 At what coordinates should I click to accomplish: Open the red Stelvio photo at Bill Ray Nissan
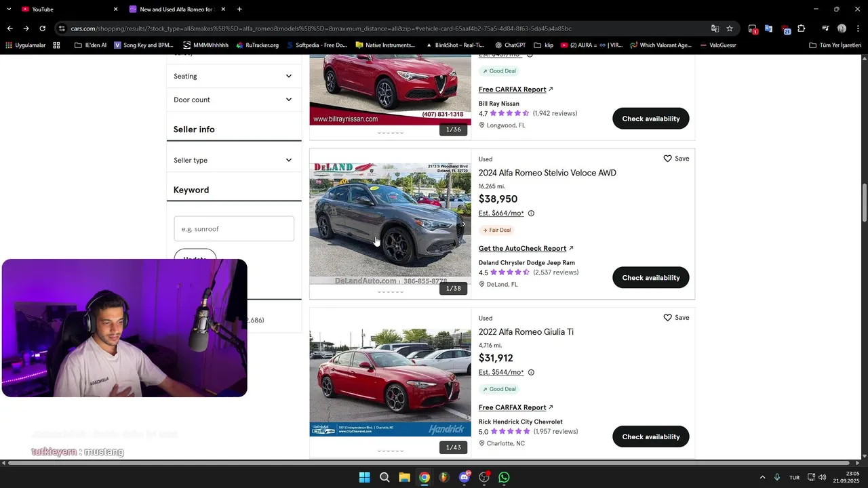pos(390,89)
